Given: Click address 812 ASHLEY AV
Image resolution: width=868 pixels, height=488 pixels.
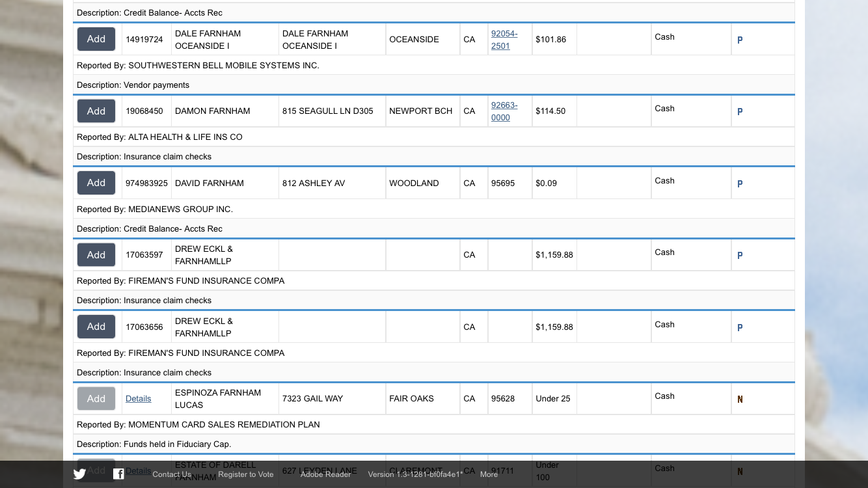Looking at the screenshot, I should [x=314, y=183].
